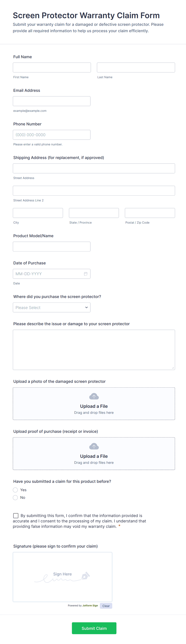The width and height of the screenshot is (186, 644).
Task: Open the purchase location Please Select dropdown
Action: pos(52,308)
